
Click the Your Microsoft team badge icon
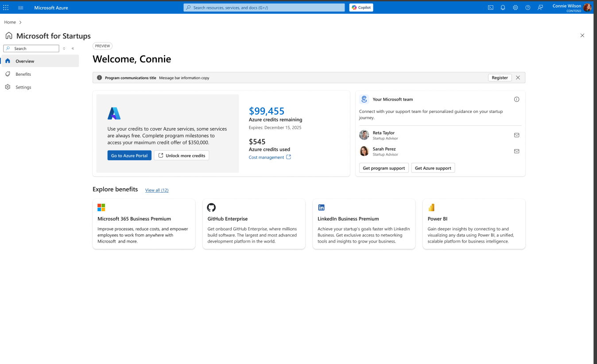364,99
